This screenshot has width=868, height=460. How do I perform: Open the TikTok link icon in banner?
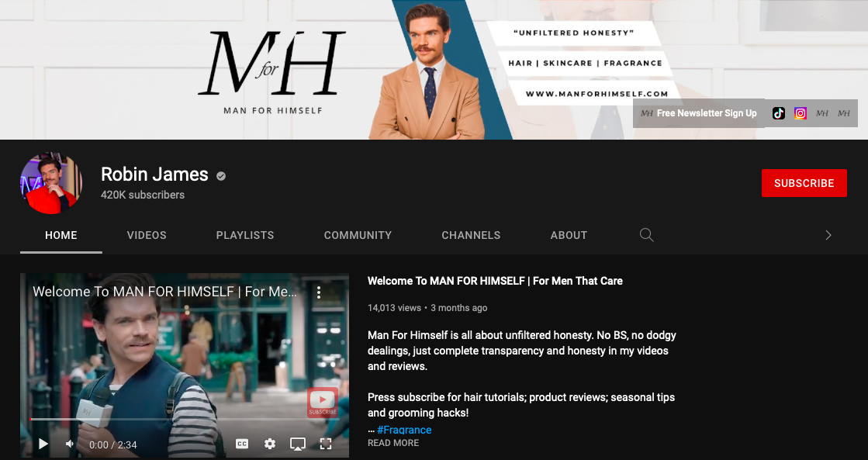[779, 113]
